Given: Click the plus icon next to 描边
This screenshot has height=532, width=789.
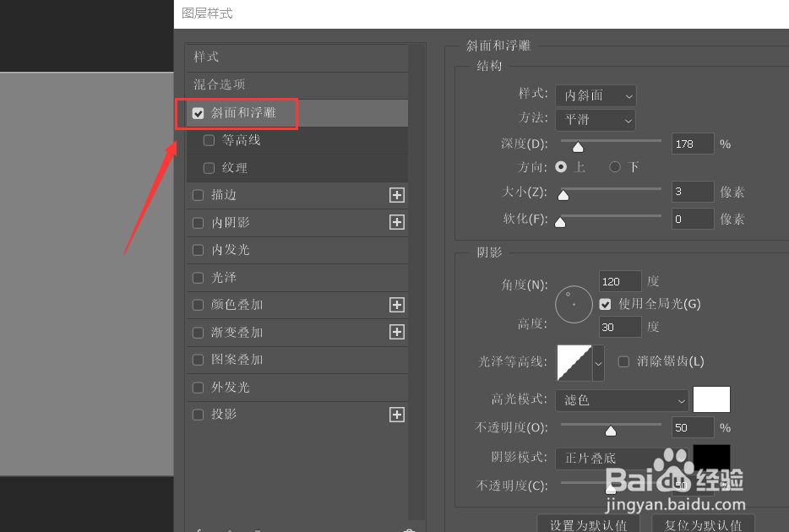Looking at the screenshot, I should [x=397, y=195].
